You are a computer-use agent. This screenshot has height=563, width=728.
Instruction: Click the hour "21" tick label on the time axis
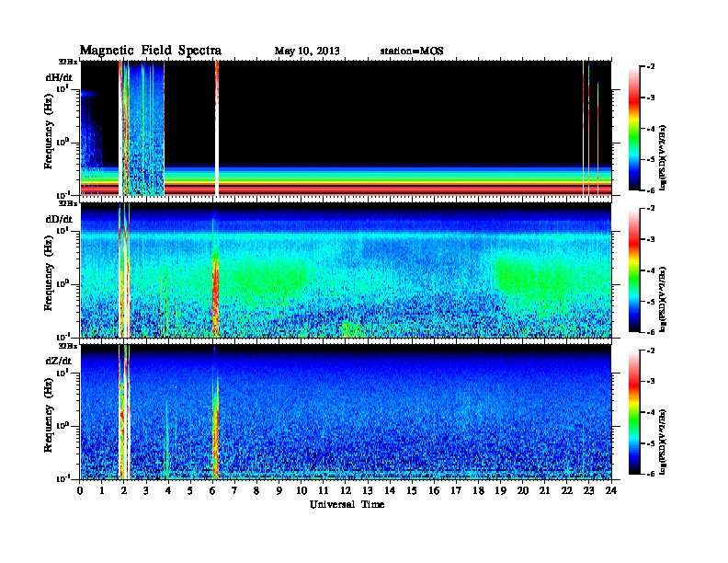(x=544, y=490)
